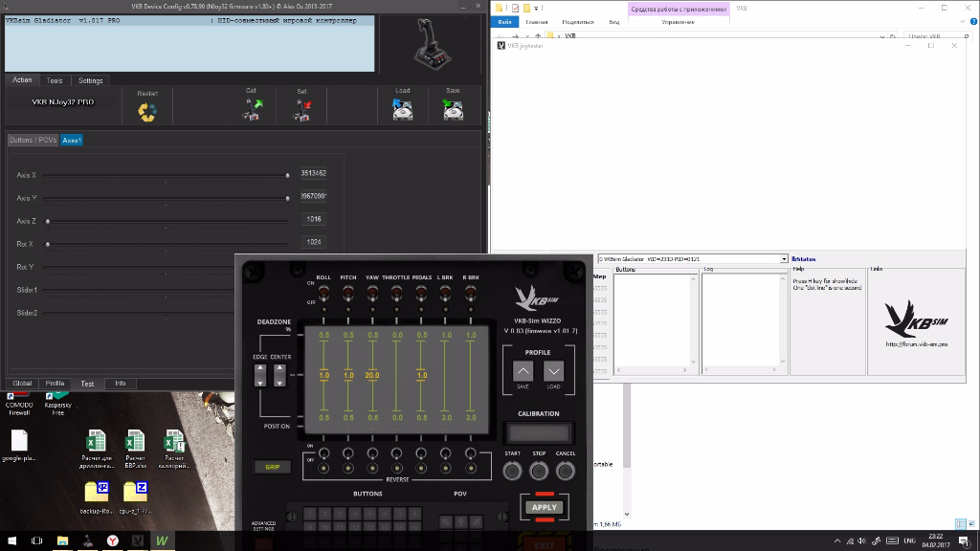Click the Save disk icon
The image size is (980, 551).
pos(453,109)
